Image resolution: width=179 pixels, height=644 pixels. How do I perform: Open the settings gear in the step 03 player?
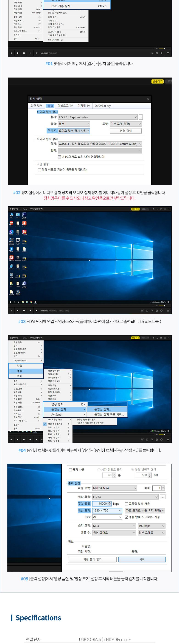pos(162,311)
